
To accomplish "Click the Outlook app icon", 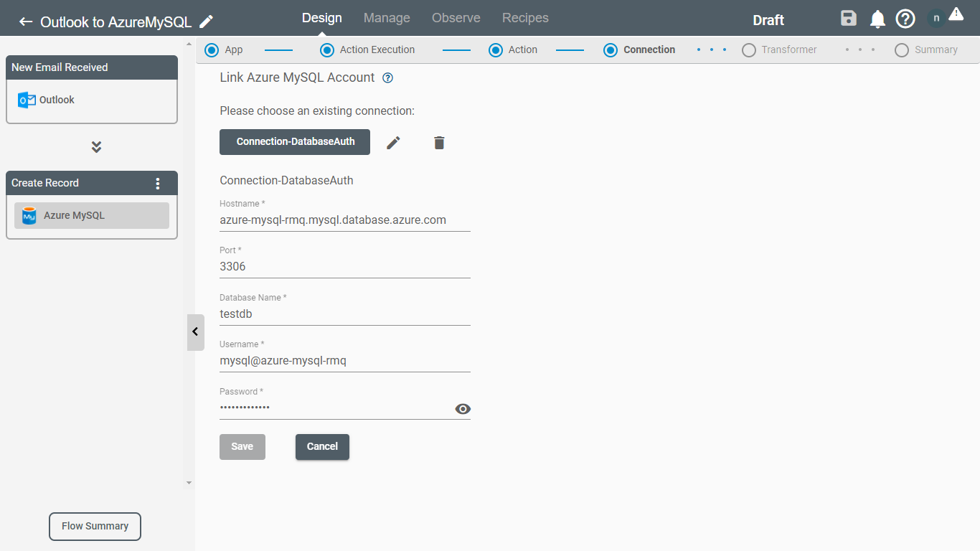I will click(x=27, y=100).
